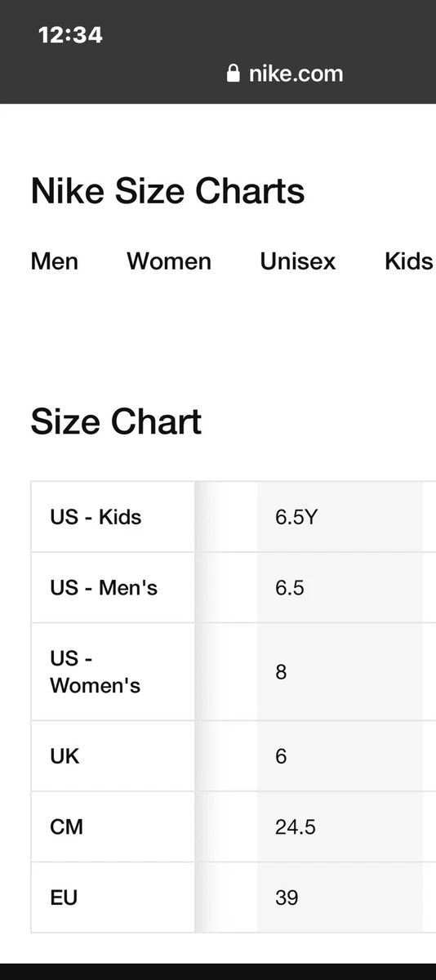Click the Nike Size Charts heading
This screenshot has width=436, height=980.
point(167,191)
